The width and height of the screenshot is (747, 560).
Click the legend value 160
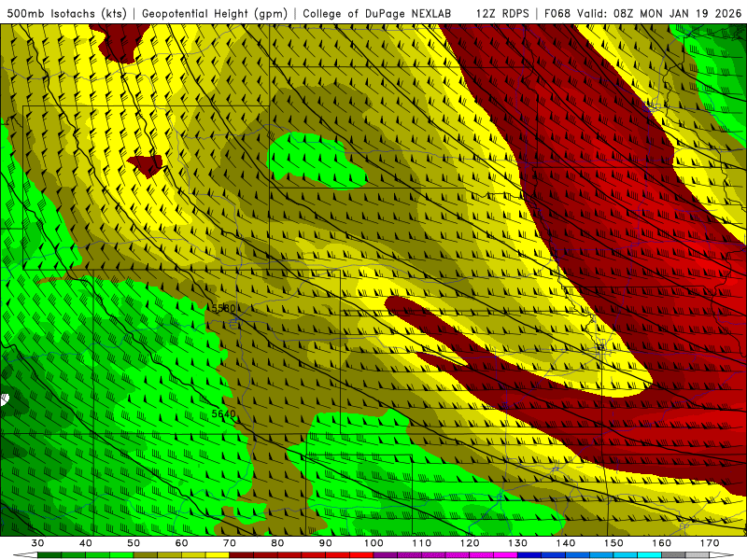(662, 543)
